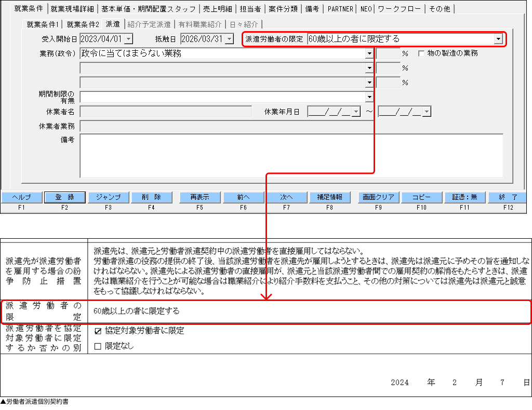Click the コピー F10 button
Viewport: 532px width, 410px height.
[x=422, y=197]
